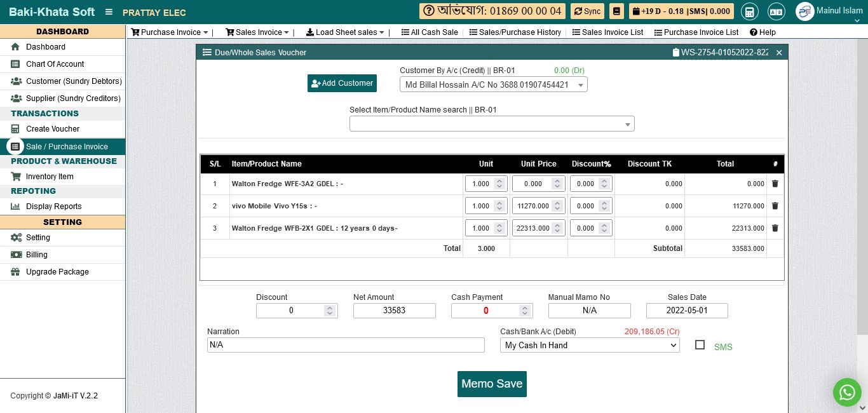Viewport: 868px width, 413px height.
Task: Open the Cash/Bank A/c My Cash In Hand dropdown
Action: pyautogui.click(x=589, y=345)
